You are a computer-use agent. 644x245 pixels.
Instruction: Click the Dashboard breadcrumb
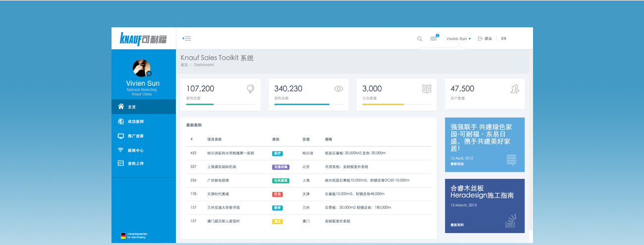click(x=204, y=65)
